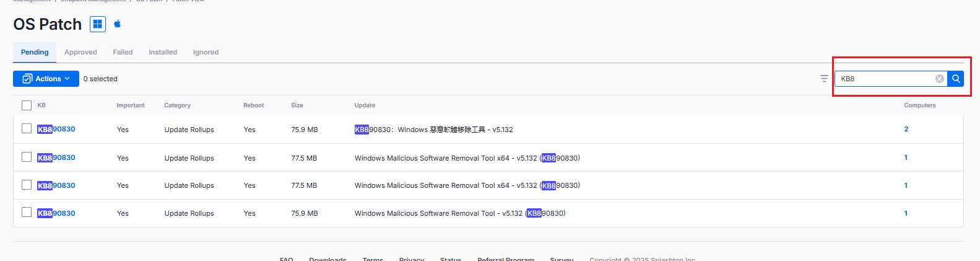Screen dimensions: 980x261
Task: Click the '0 selected' text
Action: point(100,79)
